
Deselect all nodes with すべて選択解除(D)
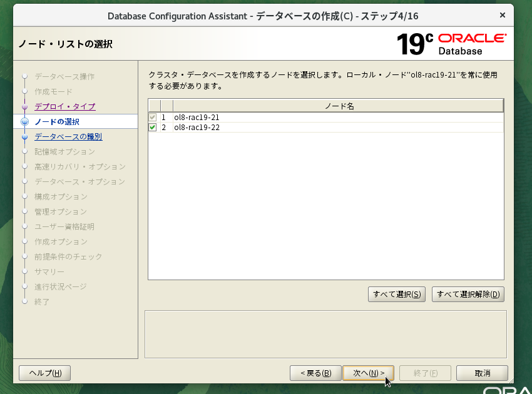[x=468, y=295]
